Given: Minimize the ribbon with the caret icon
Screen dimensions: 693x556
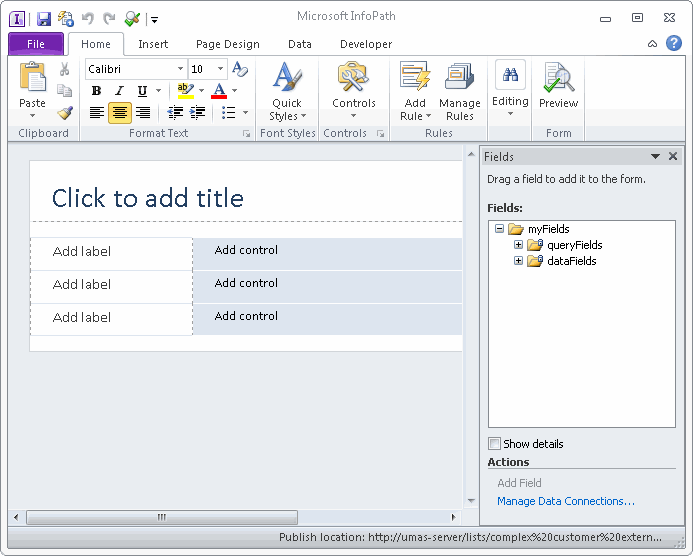Looking at the screenshot, I should click(652, 44).
